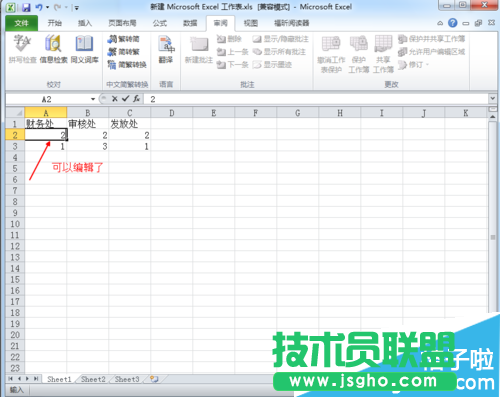Select column D header

(x=172, y=113)
